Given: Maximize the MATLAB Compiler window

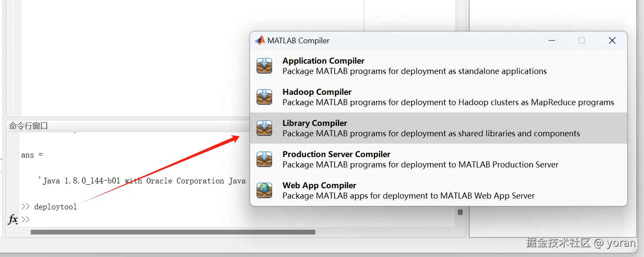Looking at the screenshot, I should point(581,41).
